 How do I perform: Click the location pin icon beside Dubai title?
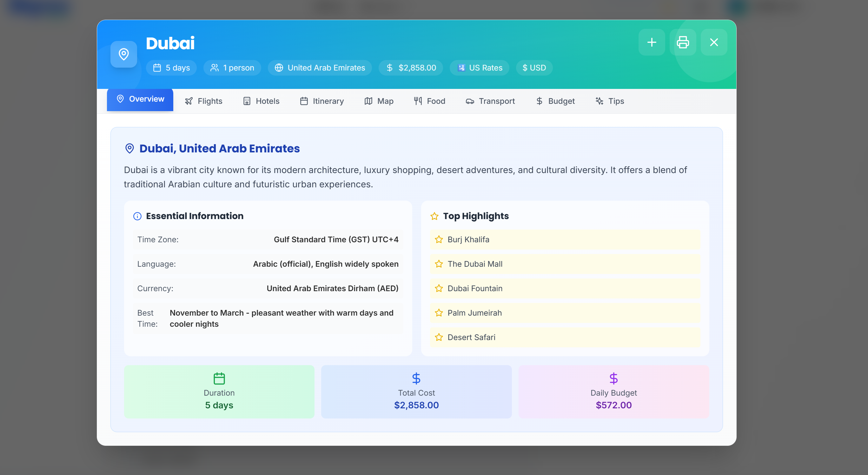(124, 54)
